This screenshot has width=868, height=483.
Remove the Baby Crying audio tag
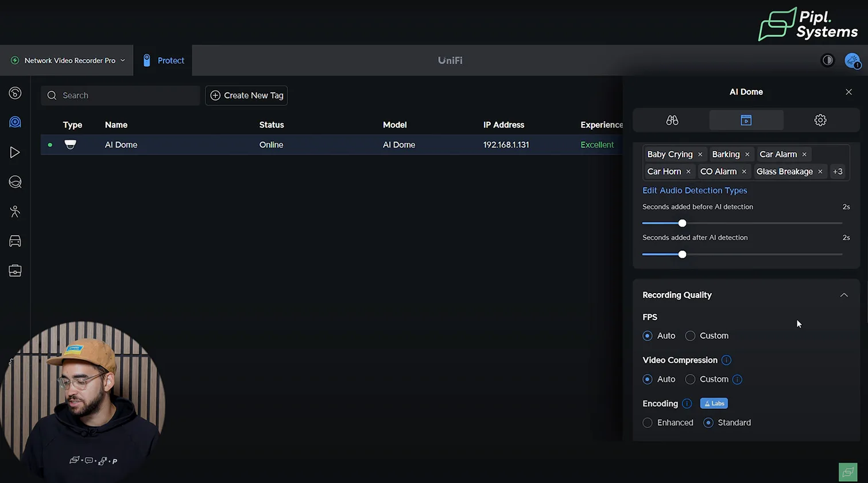tap(700, 154)
